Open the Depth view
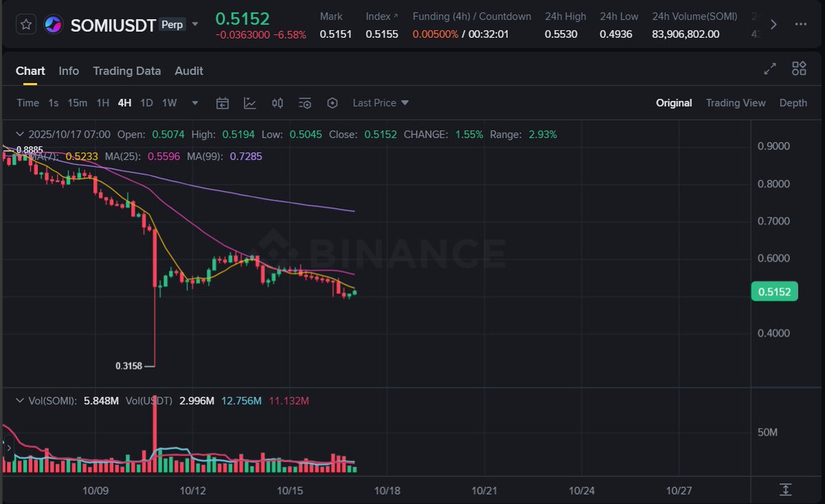Screen dimensions: 825x504 point(793,102)
